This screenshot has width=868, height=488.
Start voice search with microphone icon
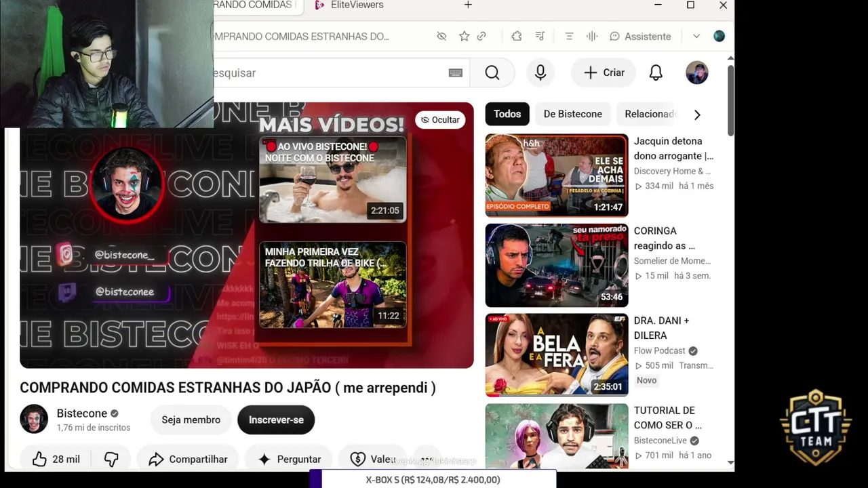(540, 73)
